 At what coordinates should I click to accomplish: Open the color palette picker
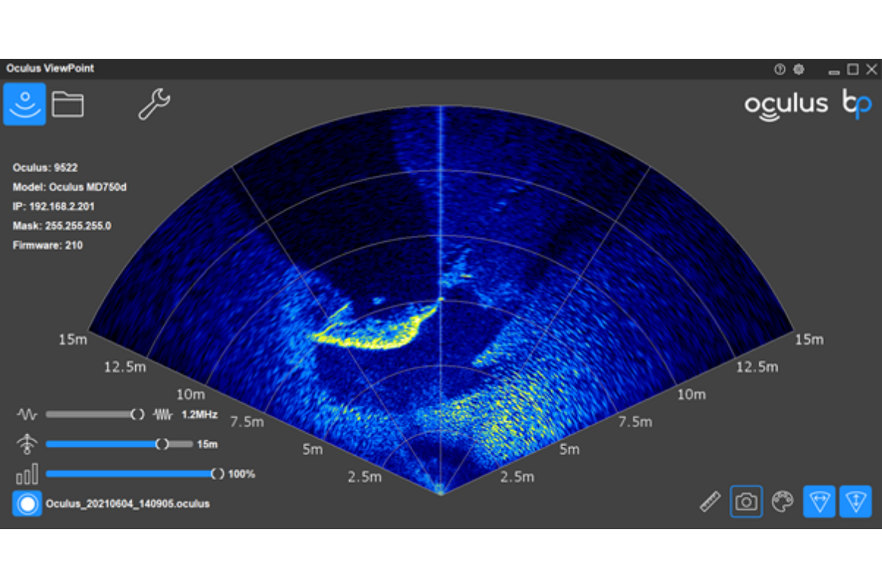[x=783, y=502]
